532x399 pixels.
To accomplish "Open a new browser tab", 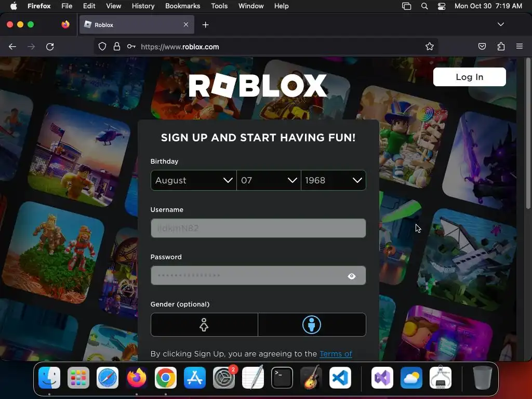I will tap(205, 25).
